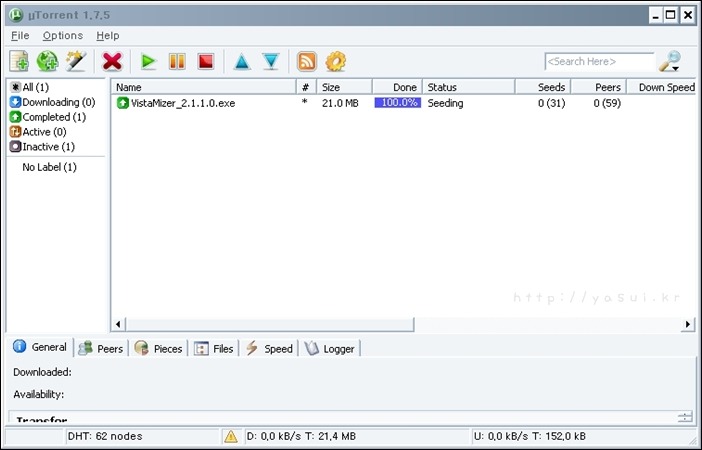The height and width of the screenshot is (450, 702).
Task: Move torrent down with blue down arrow
Action: [271, 61]
